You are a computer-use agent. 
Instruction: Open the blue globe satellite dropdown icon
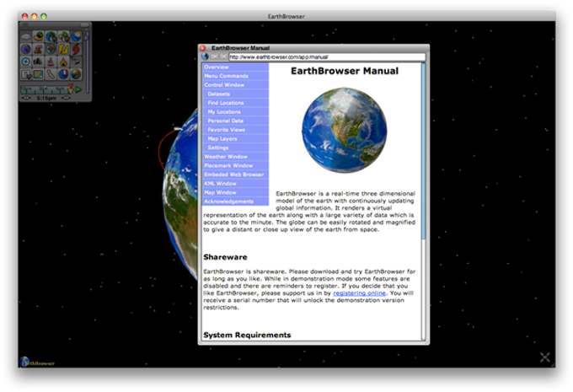pyautogui.click(x=51, y=36)
